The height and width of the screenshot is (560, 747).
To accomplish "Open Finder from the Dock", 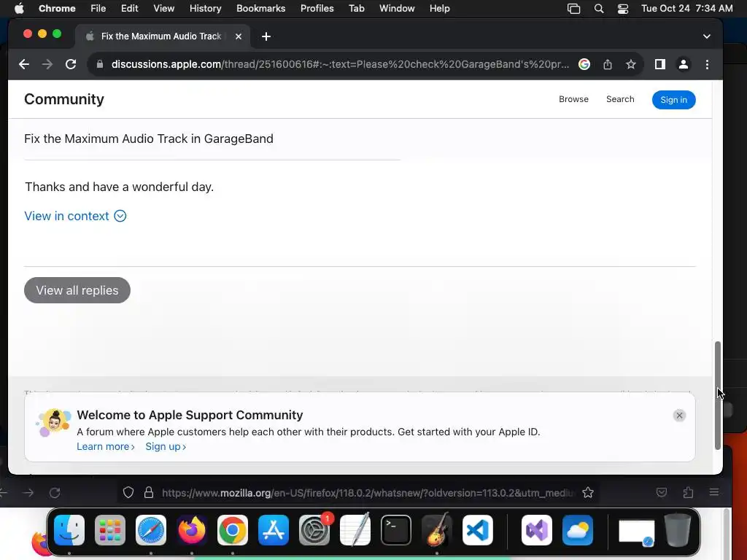I will [69, 530].
